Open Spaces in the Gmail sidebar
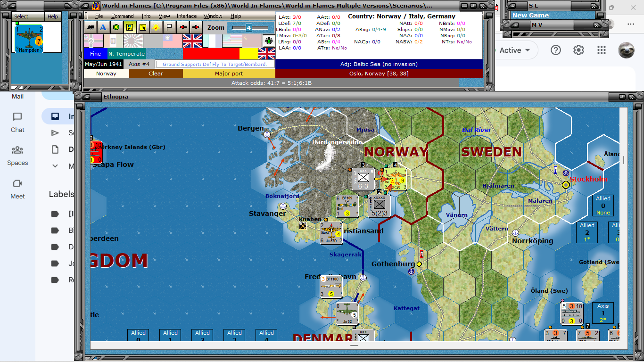Screen dimensions: 644x362 (x=17, y=156)
